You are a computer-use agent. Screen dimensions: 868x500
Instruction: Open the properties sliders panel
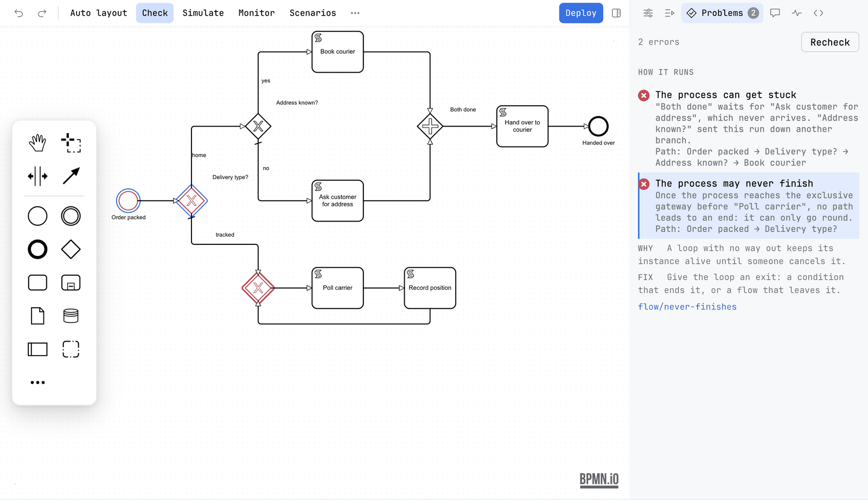tap(648, 13)
